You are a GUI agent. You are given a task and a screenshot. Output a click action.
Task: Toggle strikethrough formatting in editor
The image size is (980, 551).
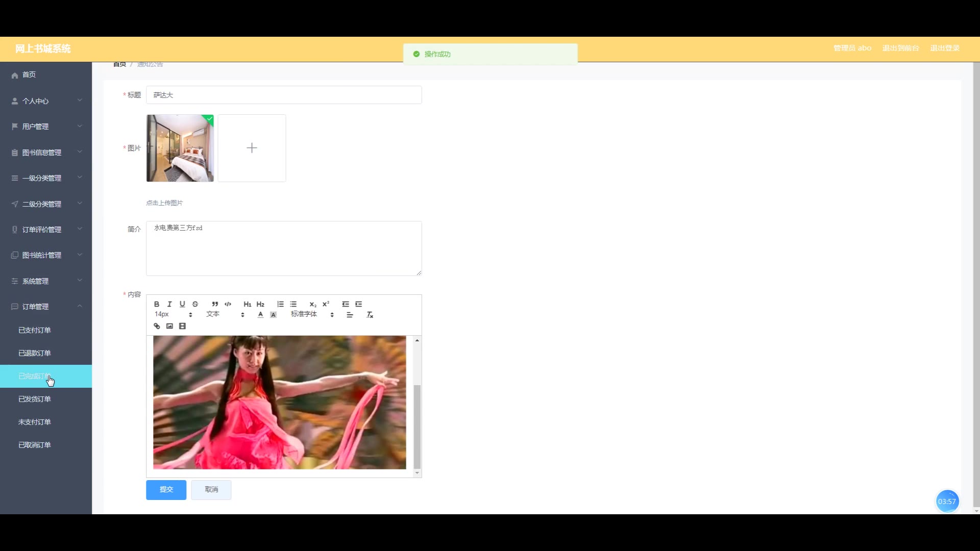click(x=195, y=304)
